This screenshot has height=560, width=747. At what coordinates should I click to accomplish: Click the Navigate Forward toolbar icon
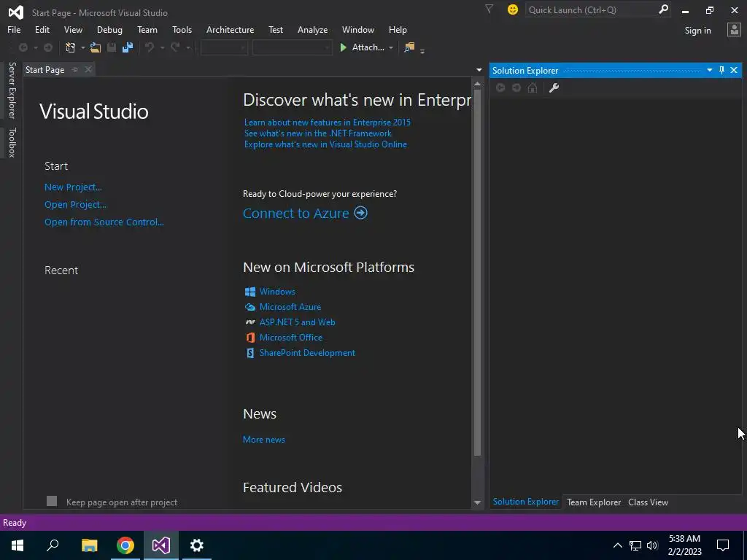(x=48, y=47)
